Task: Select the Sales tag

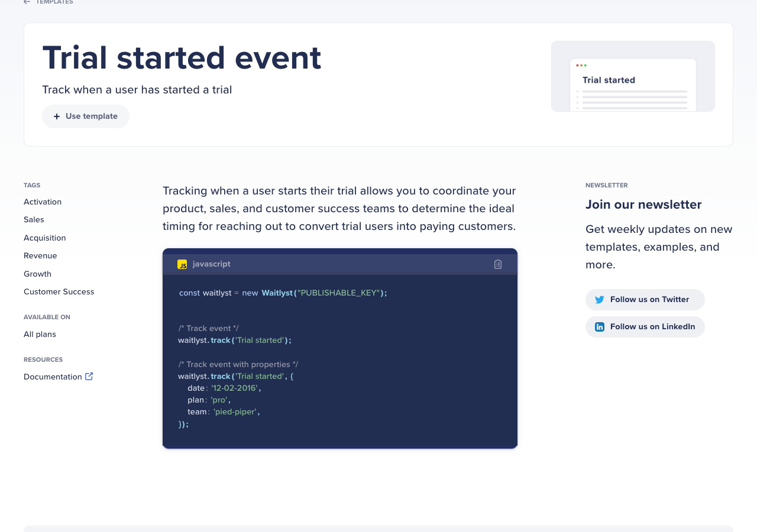Action: [34, 219]
